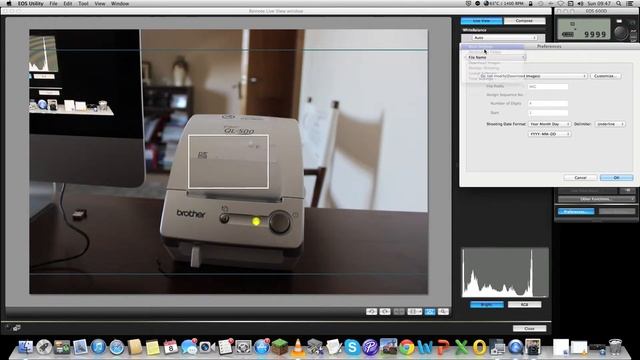Click the camera LCD display showing 9999
This screenshot has height=360, width=640.
584,29
